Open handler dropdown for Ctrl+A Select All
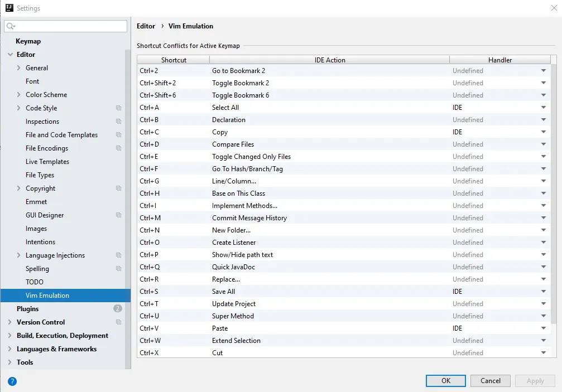The height and width of the screenshot is (392, 562). (x=544, y=108)
